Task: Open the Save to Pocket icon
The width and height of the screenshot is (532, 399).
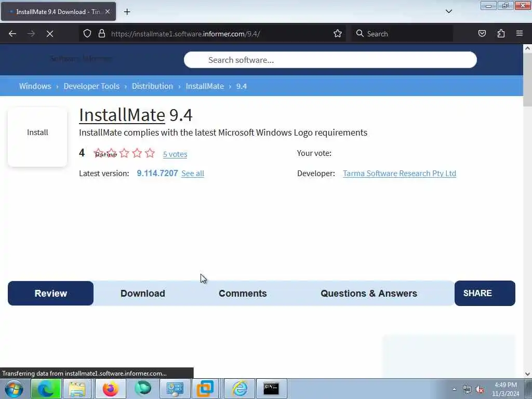Action: click(482, 34)
